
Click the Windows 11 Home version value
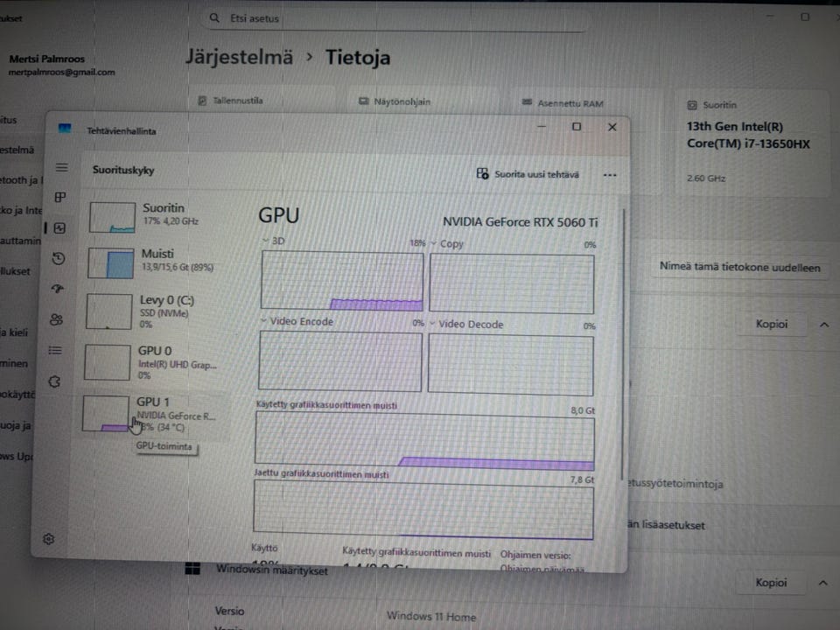[431, 616]
